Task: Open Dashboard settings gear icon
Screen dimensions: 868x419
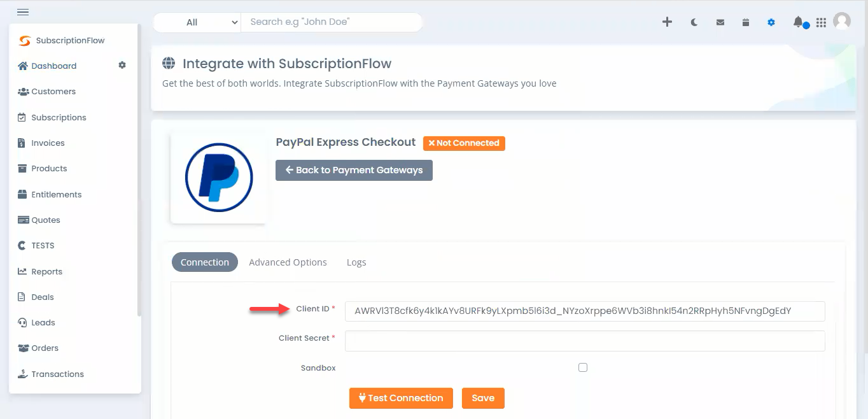Action: [122, 66]
